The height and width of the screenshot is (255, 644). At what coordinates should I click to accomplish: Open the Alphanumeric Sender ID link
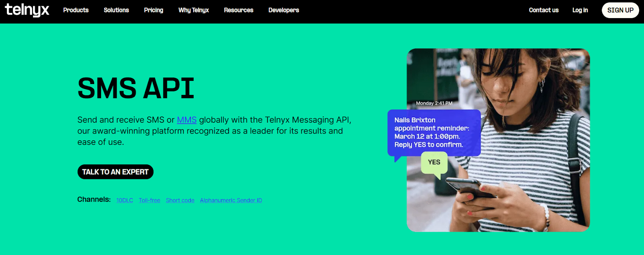tap(231, 200)
